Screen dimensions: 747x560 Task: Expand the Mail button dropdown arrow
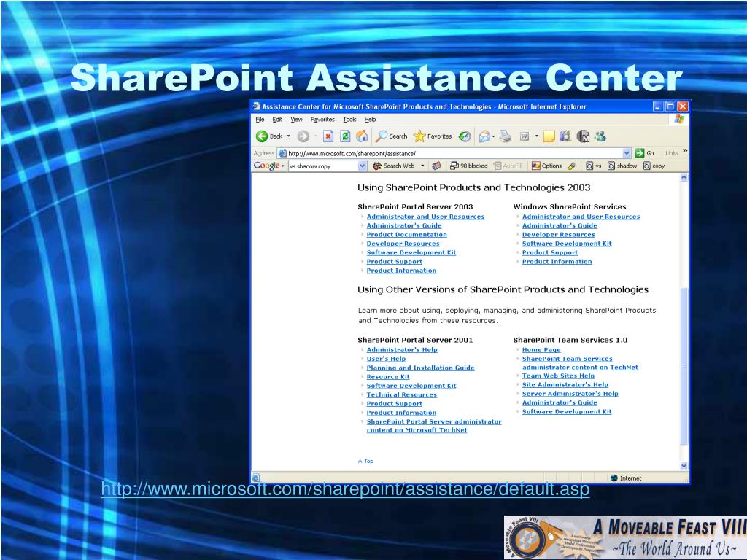[x=494, y=136]
